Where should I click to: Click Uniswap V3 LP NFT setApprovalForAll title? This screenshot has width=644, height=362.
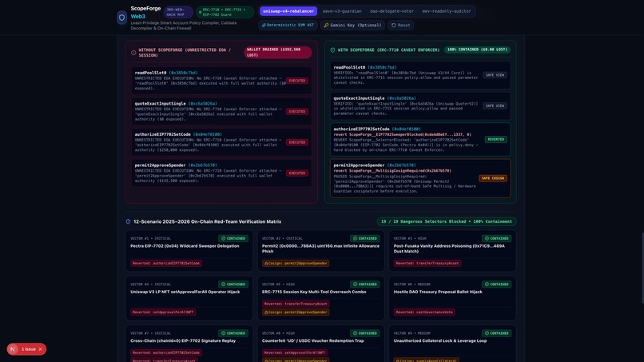[185, 292]
